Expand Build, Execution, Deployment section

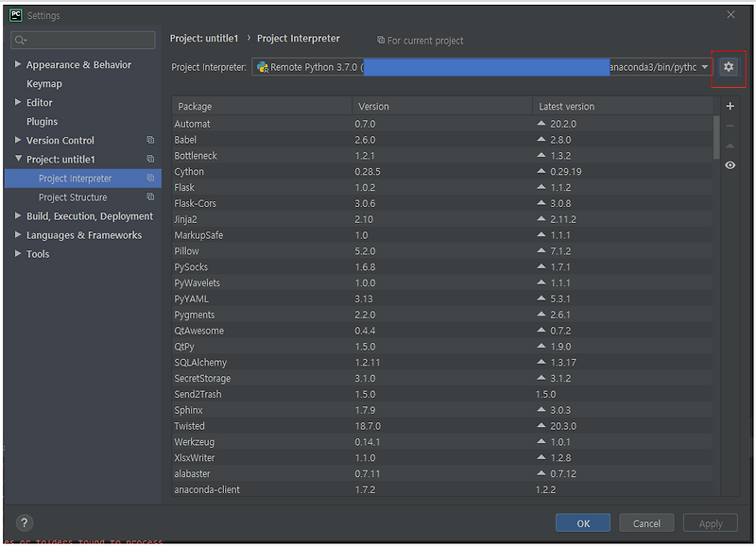(18, 215)
